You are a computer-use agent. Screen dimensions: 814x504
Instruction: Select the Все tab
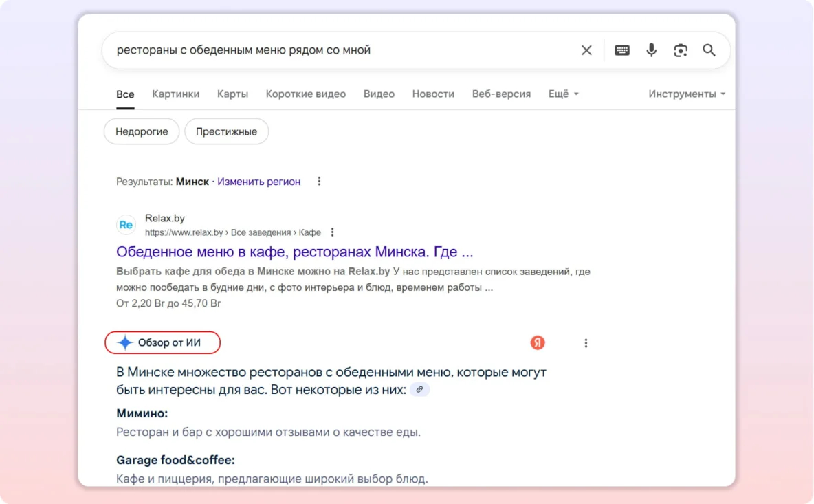125,94
